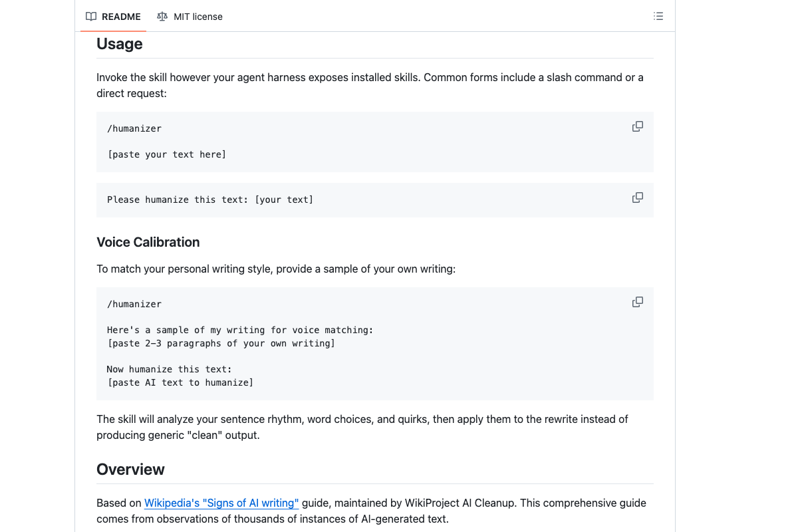Click the Usage heading

pos(120,44)
